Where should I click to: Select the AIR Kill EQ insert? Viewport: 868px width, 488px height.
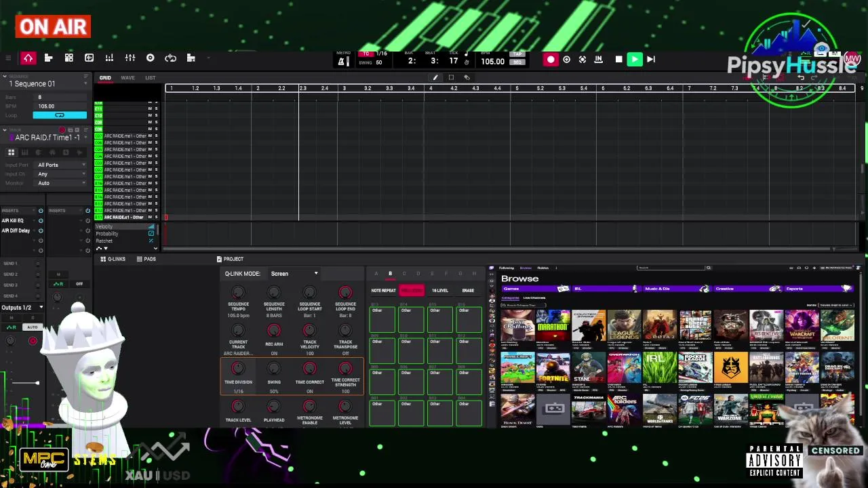(x=13, y=220)
